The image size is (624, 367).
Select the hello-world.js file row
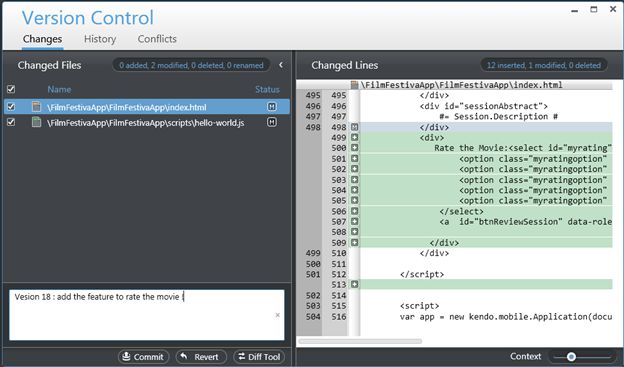tap(146, 122)
